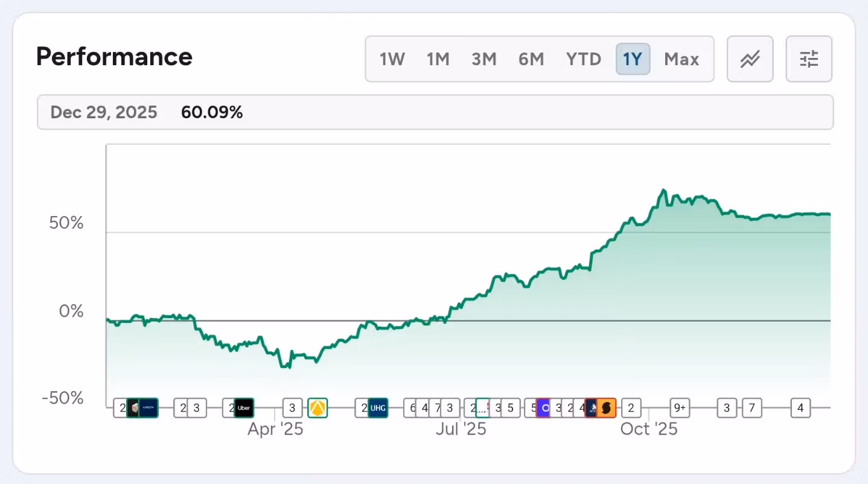Viewport: 868px width, 484px height.
Task: Select the 1W time range
Action: click(392, 59)
